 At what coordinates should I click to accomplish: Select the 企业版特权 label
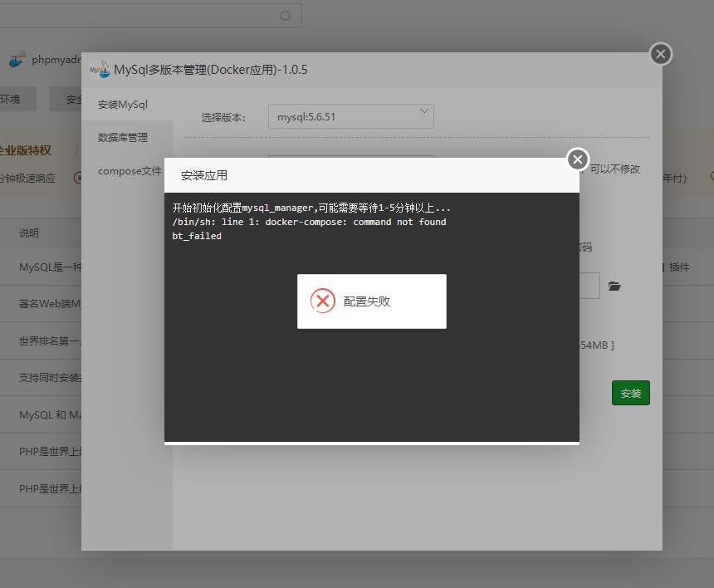(x=26, y=150)
